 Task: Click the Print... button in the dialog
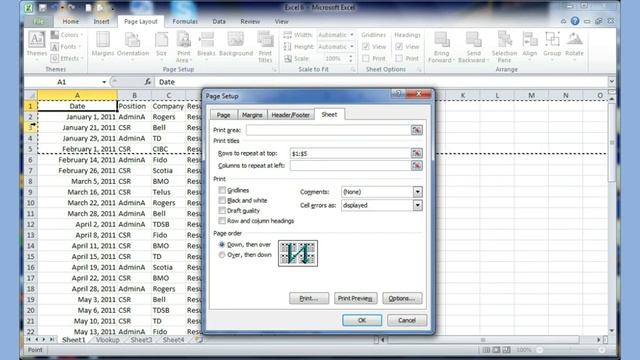pyautogui.click(x=309, y=298)
